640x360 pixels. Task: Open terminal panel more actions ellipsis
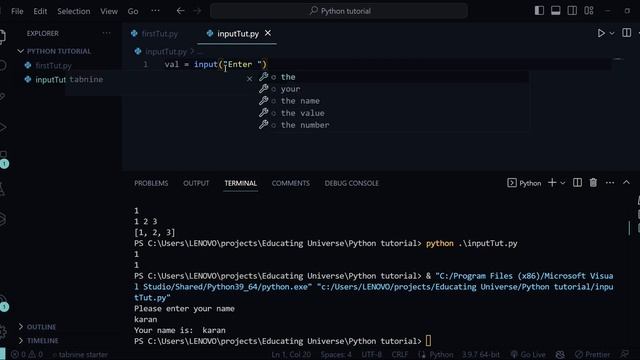610,183
